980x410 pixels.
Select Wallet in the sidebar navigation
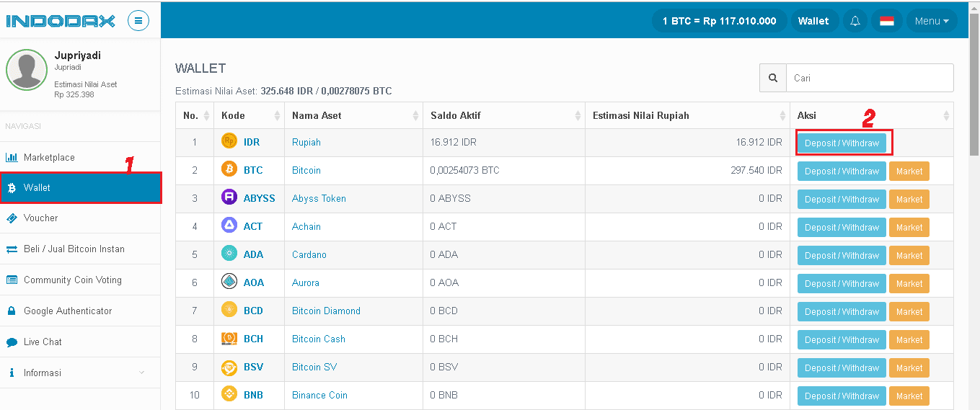(80, 187)
